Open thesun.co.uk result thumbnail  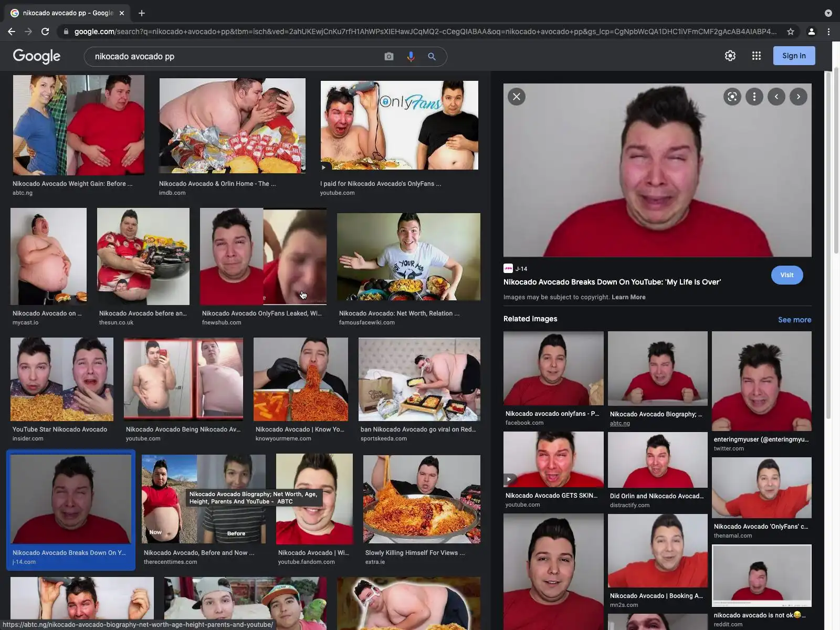pyautogui.click(x=143, y=256)
